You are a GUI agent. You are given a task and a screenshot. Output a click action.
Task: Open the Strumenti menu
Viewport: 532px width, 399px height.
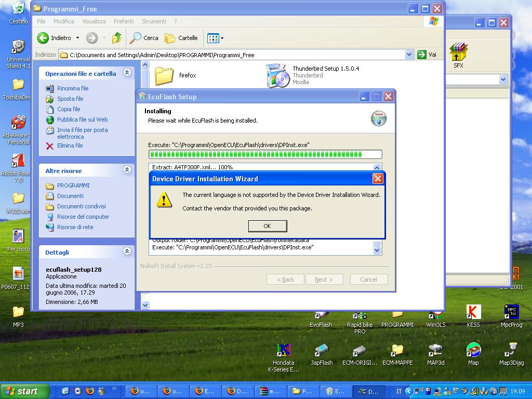[x=154, y=21]
